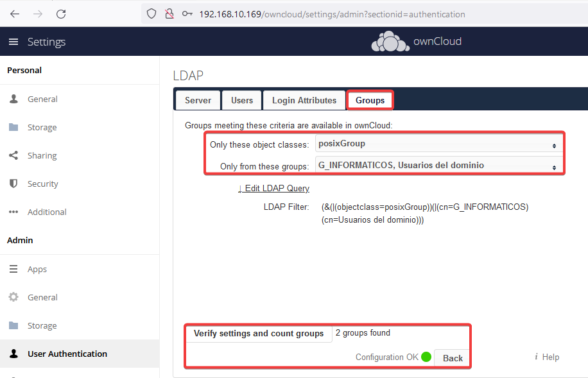The height and width of the screenshot is (378, 588).
Task: Click the insecure connection lock icon
Action: (169, 13)
